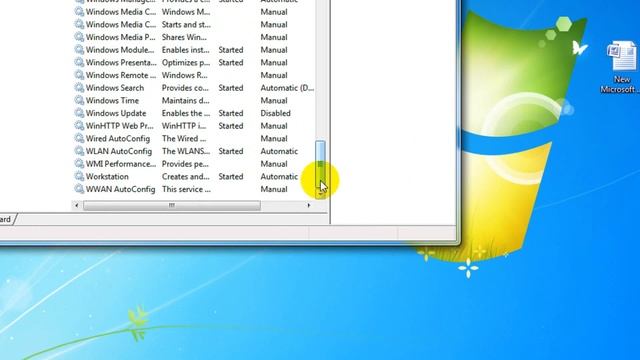Click 'Enables the ...' description text
The height and width of the screenshot is (360, 640).
pyautogui.click(x=186, y=113)
